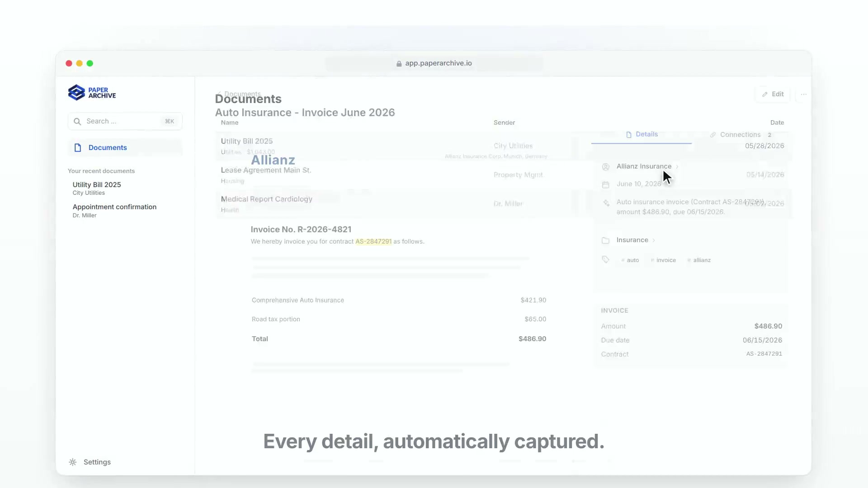
Task: Click the tag icon
Action: [x=606, y=260]
